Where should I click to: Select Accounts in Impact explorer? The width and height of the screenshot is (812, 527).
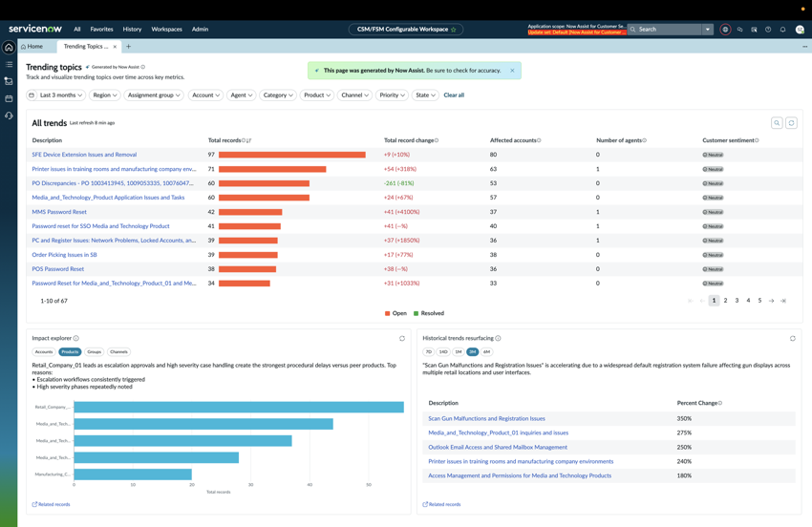pyautogui.click(x=44, y=352)
